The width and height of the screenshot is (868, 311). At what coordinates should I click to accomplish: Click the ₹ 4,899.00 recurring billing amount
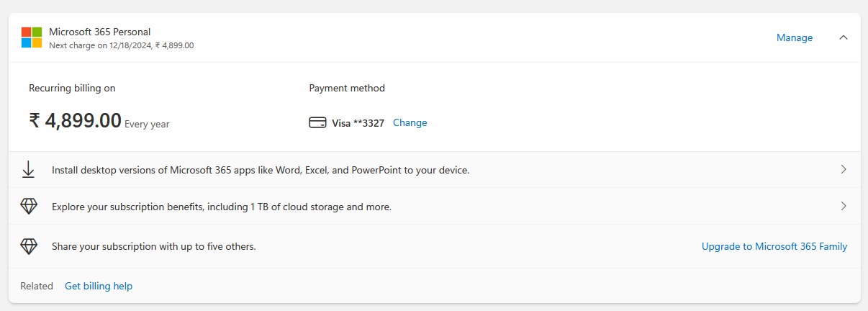tap(75, 120)
